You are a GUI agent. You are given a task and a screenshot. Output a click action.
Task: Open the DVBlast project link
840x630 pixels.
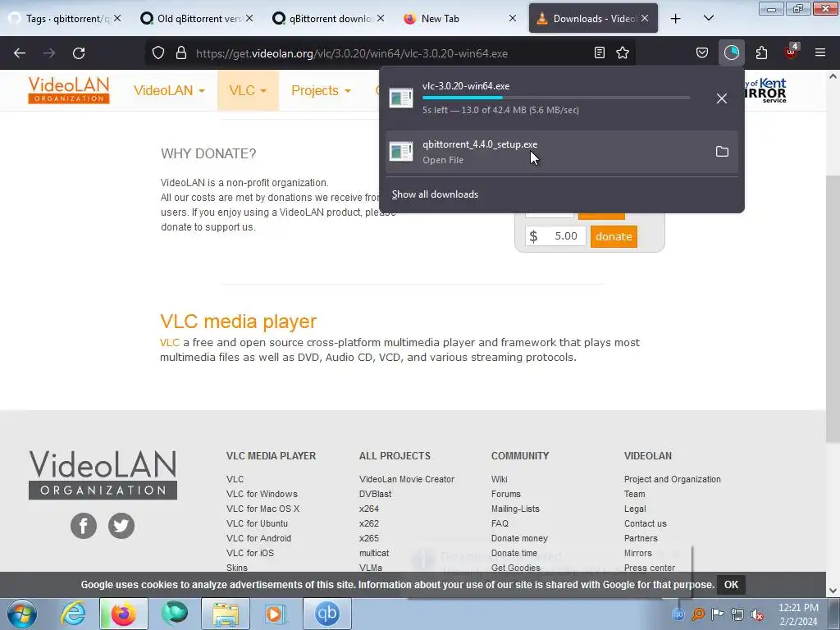[x=375, y=494]
